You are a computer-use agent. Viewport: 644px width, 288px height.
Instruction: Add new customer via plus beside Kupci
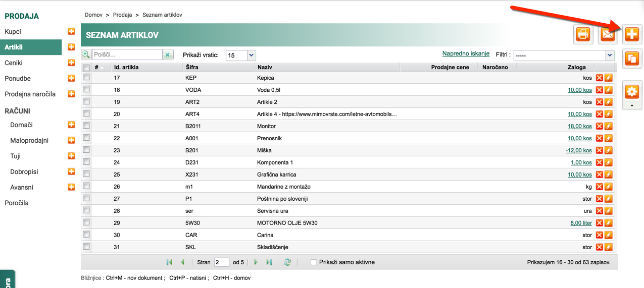tap(71, 31)
